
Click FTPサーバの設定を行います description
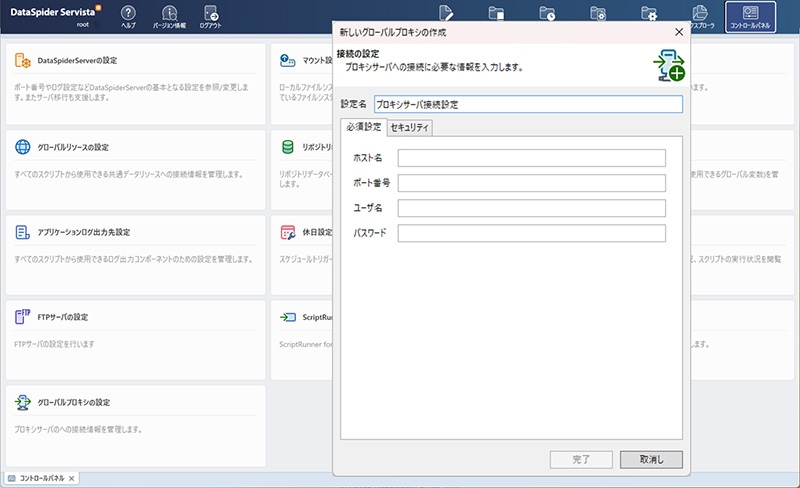pos(54,344)
